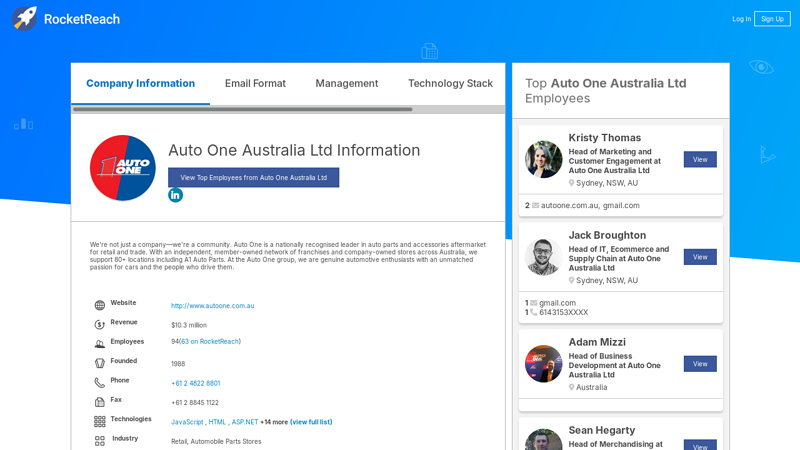Click the autoone.com.au, gmail.com email domains text
Image resolution: width=800 pixels, height=450 pixels.
point(590,205)
